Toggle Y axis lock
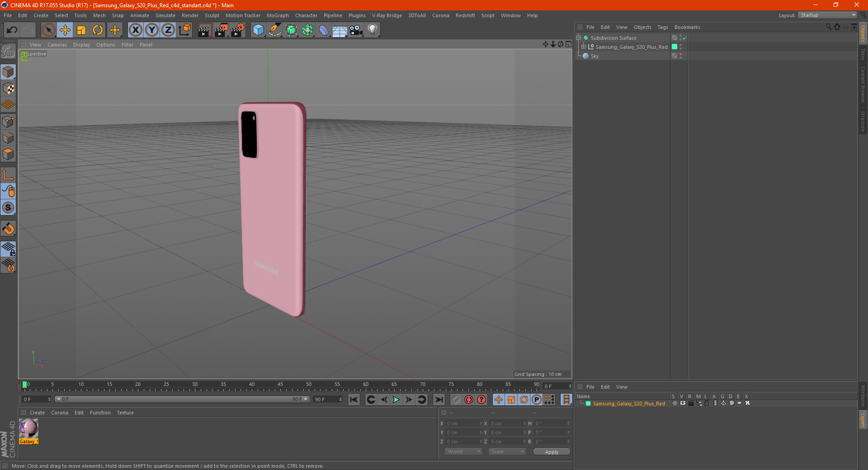 [152, 30]
